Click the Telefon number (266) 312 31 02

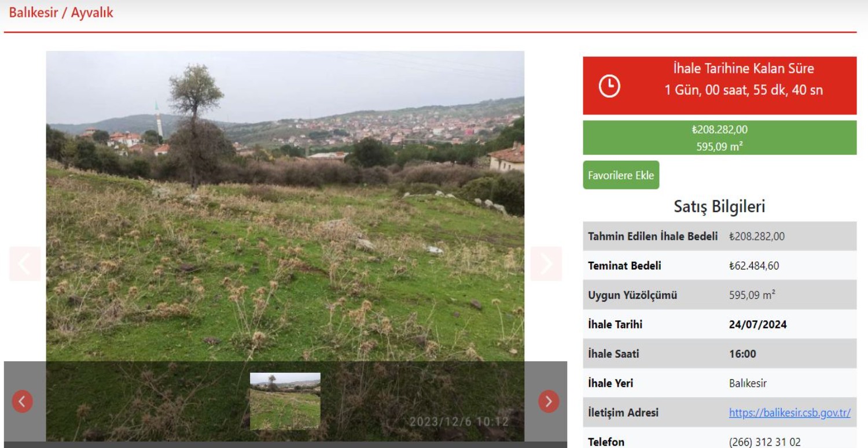(764, 442)
